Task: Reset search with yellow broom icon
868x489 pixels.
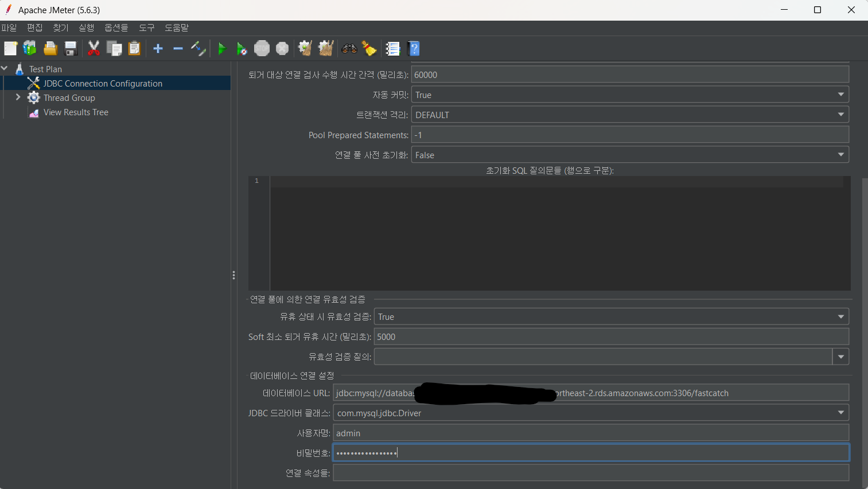Action: pos(369,49)
